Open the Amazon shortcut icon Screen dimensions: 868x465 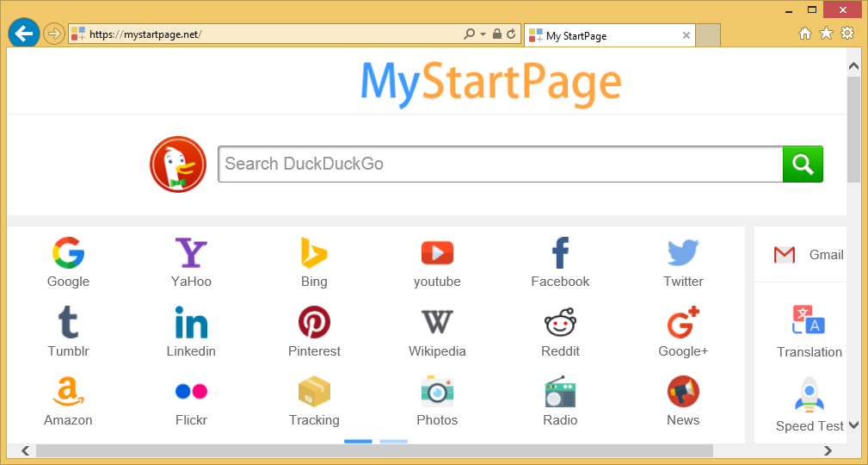68,392
